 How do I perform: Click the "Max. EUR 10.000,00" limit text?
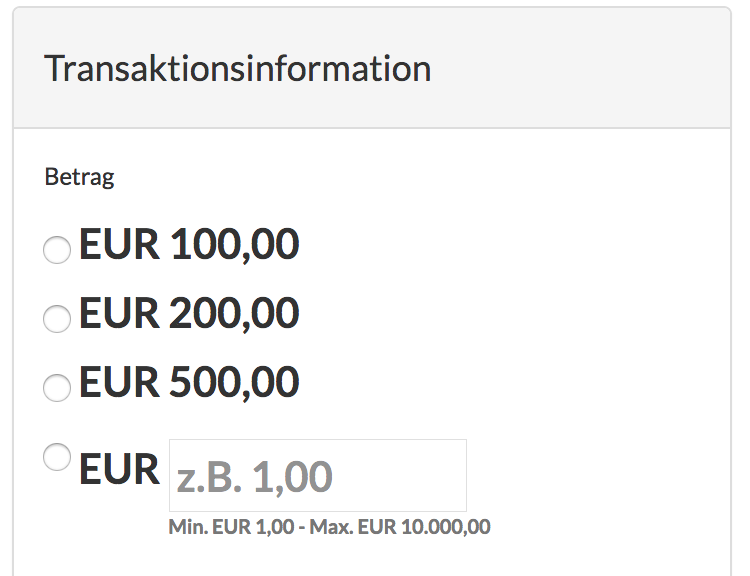coord(400,527)
